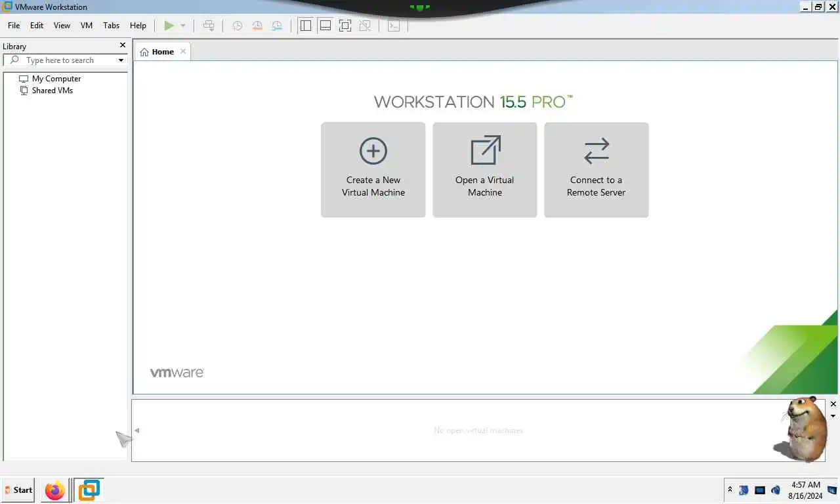Open Firefox from the taskbar

pos(55,490)
